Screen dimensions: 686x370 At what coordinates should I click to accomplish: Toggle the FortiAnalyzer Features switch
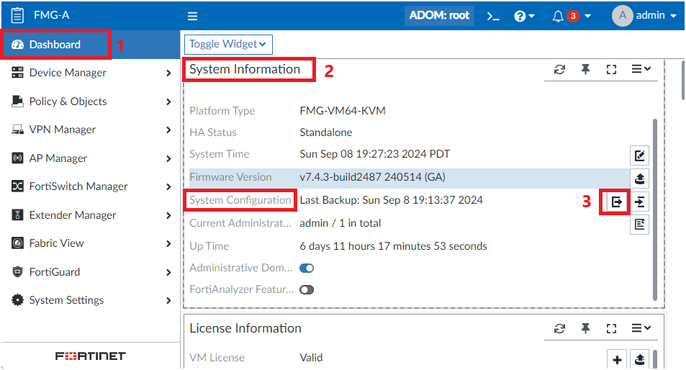307,290
